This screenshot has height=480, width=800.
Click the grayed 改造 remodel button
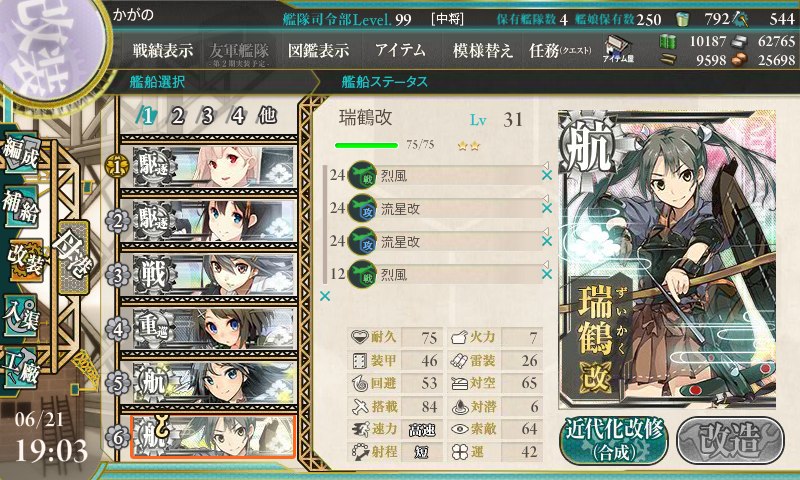pyautogui.click(x=730, y=440)
